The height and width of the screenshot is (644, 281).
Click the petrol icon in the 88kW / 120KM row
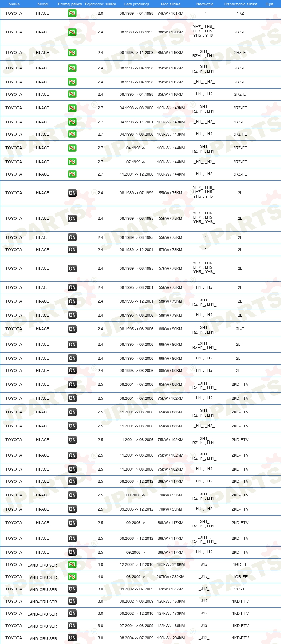click(x=72, y=32)
